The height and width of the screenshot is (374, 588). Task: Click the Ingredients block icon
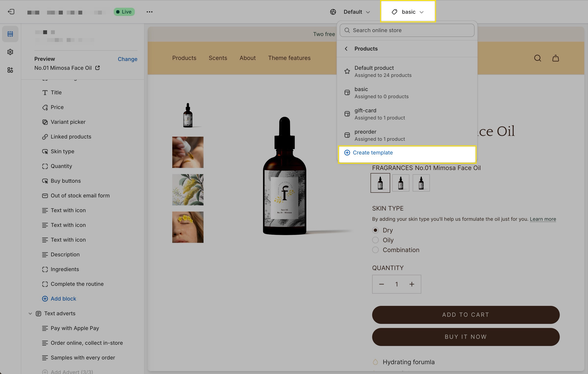tap(45, 269)
